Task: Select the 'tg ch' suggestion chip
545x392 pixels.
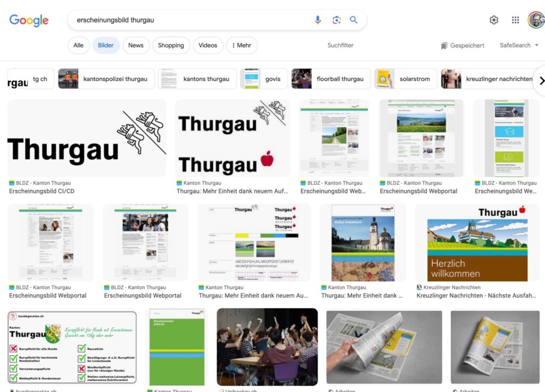Action: [x=30, y=79]
